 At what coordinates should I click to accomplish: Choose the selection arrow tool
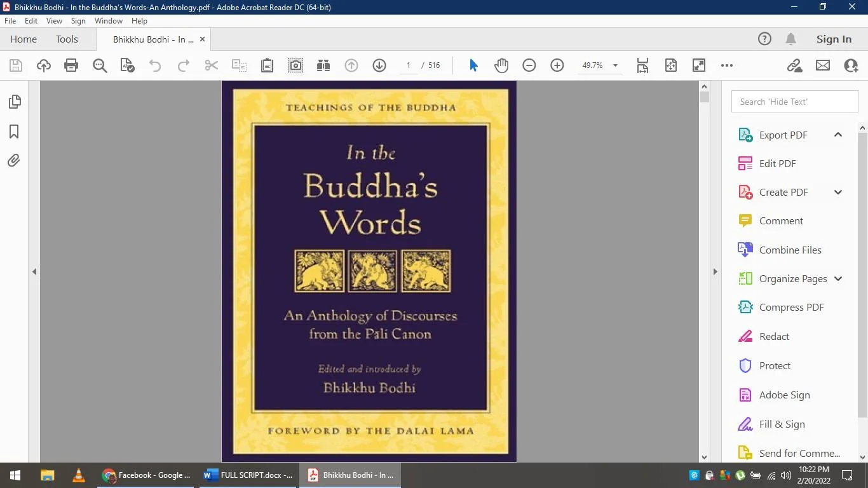pyautogui.click(x=473, y=65)
